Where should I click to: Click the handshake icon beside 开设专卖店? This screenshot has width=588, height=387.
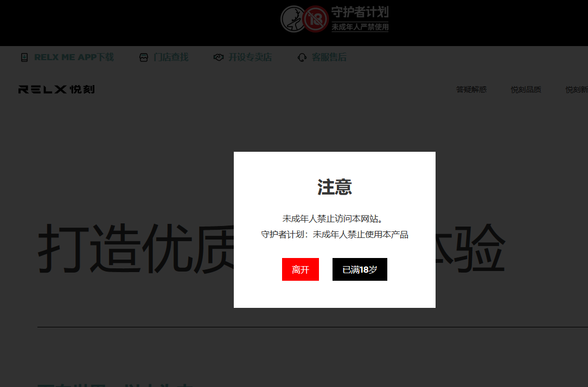(x=219, y=57)
